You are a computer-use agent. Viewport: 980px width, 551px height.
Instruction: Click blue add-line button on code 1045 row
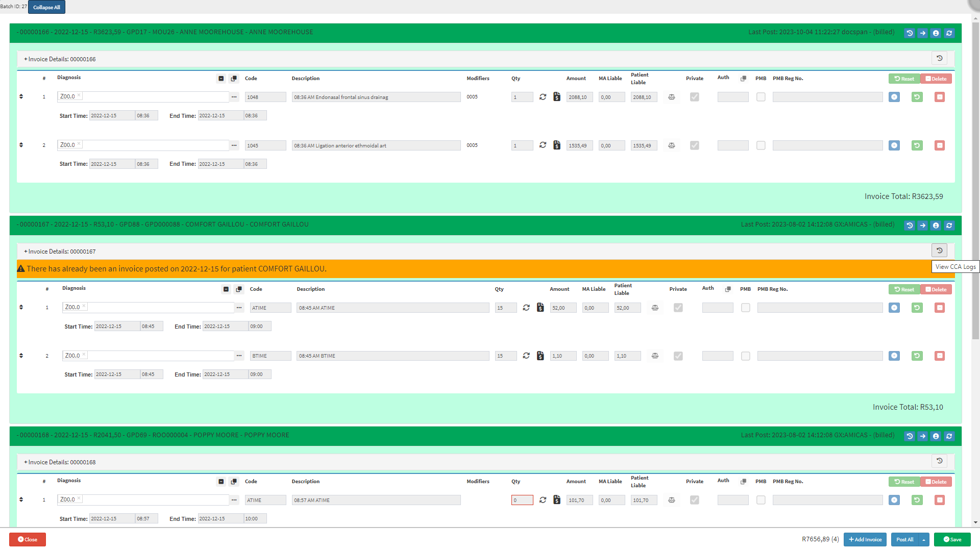(894, 145)
